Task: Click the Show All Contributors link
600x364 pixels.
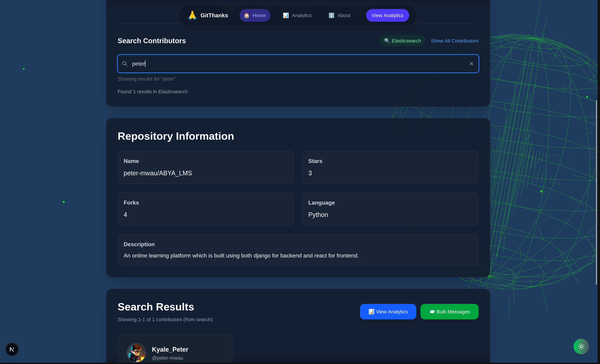Action: pyautogui.click(x=454, y=41)
